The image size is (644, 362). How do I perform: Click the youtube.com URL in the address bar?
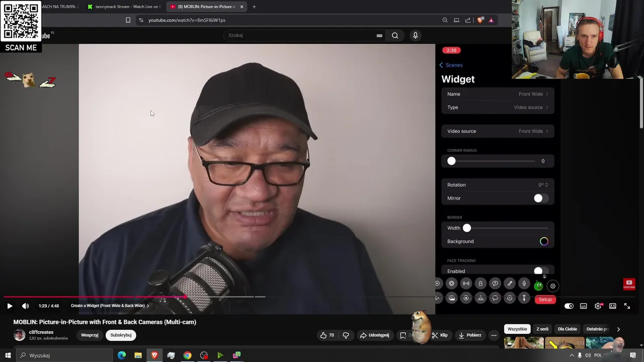pos(187,20)
